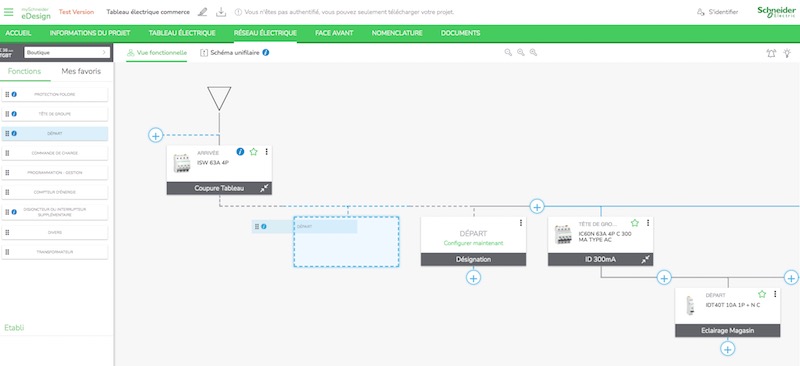Image resolution: width=800 pixels, height=366 pixels.
Task: Click the mySchneider eDesign logo
Action: point(36,12)
